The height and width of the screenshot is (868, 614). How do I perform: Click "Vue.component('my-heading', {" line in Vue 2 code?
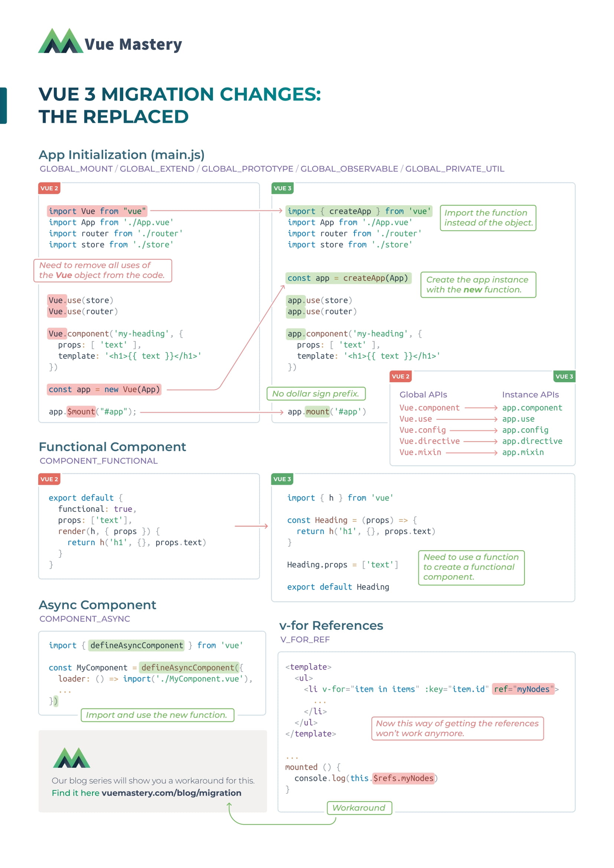click(115, 334)
